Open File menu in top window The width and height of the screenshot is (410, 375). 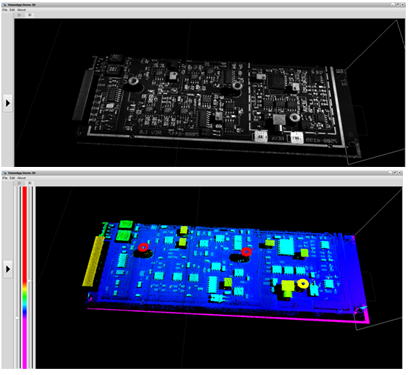(x=5, y=10)
